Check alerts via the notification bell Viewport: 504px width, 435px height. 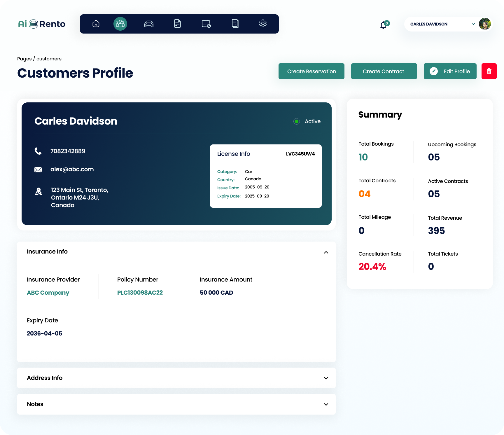click(383, 25)
